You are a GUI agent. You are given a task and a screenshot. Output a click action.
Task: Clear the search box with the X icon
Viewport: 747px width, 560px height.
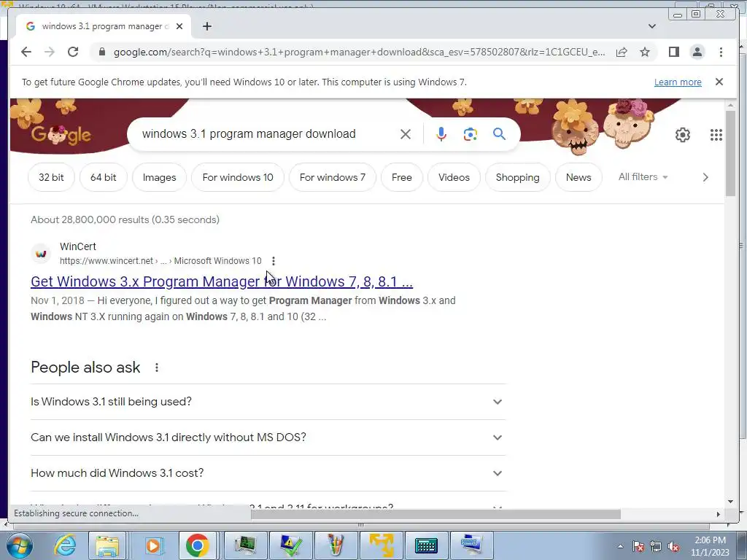tap(406, 134)
